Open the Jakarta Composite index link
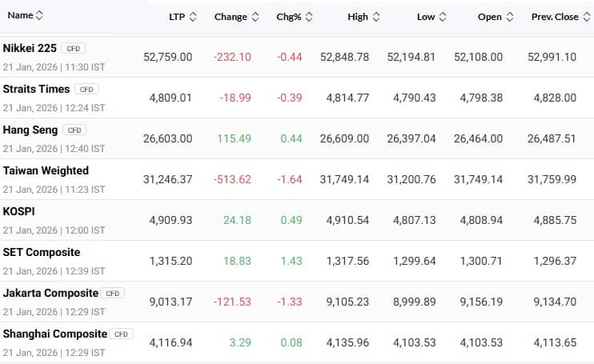Viewport: 594px width, 364px height. coord(50,294)
